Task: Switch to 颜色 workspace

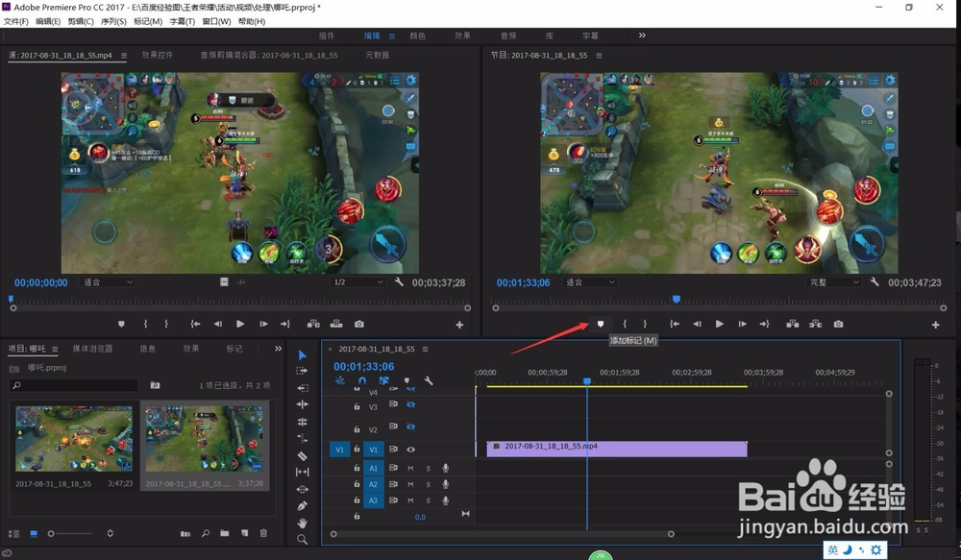Action: pyautogui.click(x=417, y=36)
